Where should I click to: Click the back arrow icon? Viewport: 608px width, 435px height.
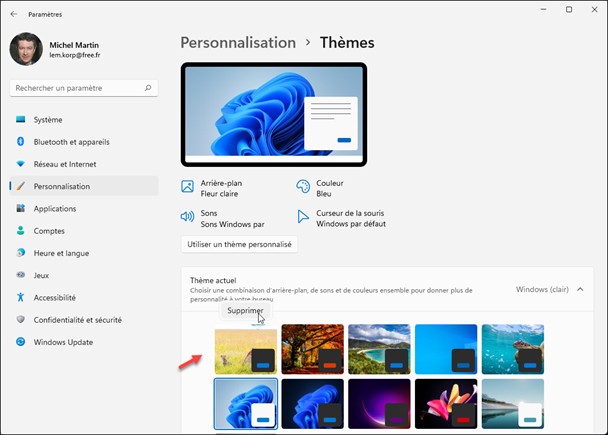pos(14,14)
